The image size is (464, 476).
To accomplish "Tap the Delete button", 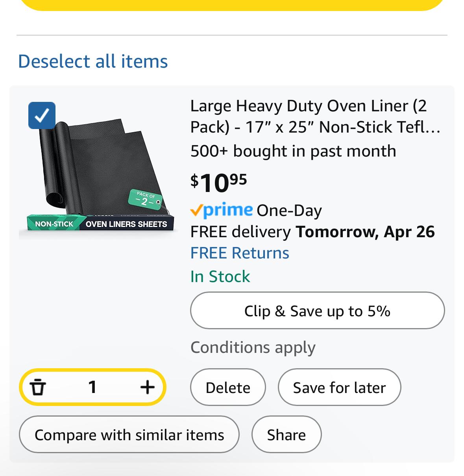I will point(228,387).
